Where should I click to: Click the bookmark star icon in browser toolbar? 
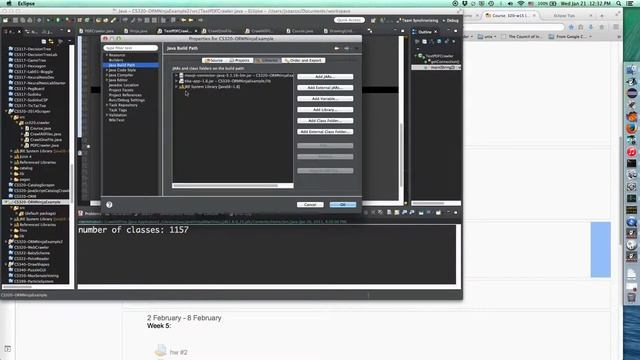[571, 27]
